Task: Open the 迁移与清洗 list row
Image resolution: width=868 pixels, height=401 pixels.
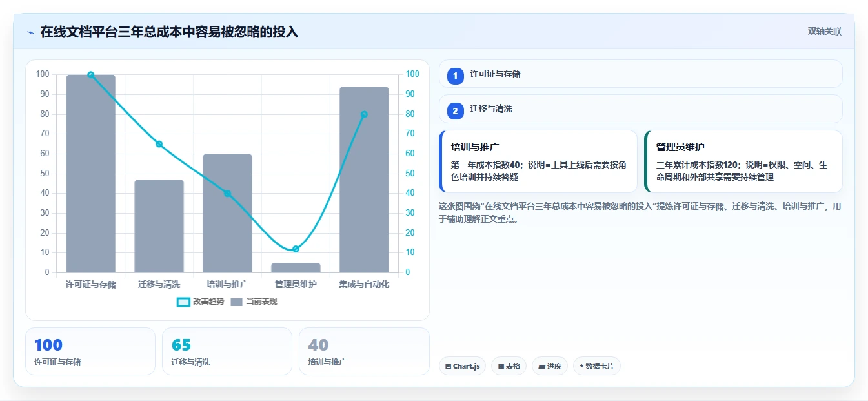Action: (x=640, y=109)
